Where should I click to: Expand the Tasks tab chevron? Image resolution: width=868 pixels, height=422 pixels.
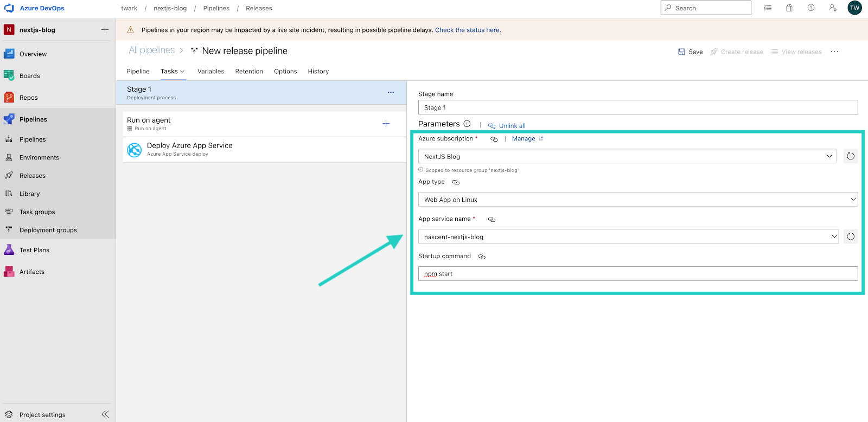(183, 72)
